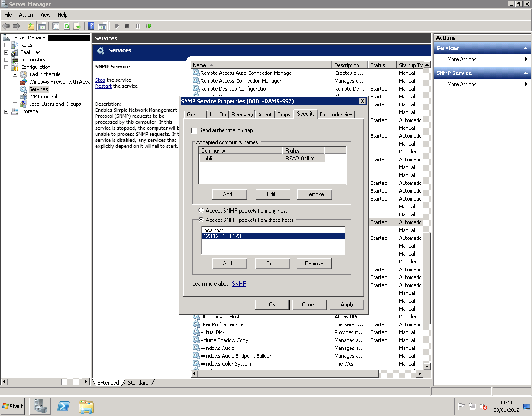
Task: Click the Start Service play icon
Action: [117, 26]
